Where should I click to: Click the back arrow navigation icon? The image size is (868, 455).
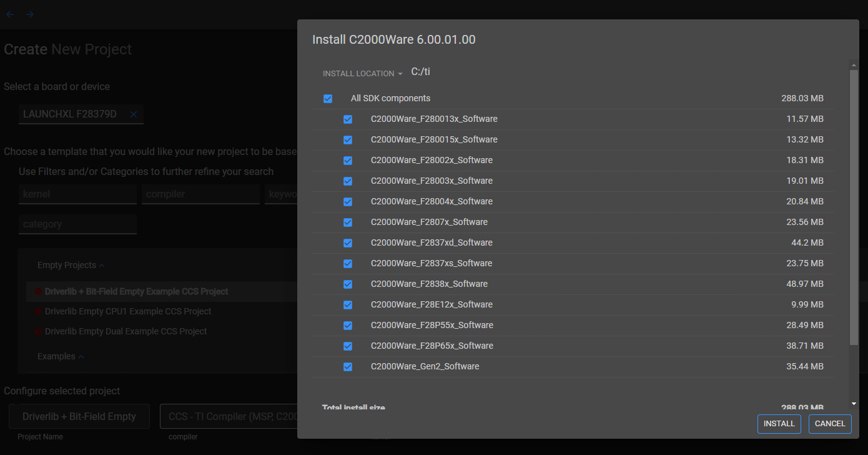[10, 14]
